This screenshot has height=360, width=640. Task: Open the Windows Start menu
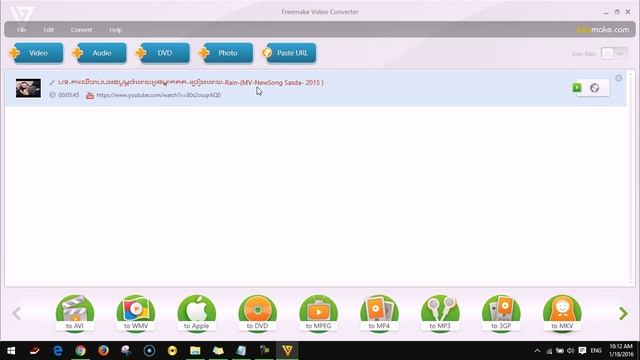11,351
